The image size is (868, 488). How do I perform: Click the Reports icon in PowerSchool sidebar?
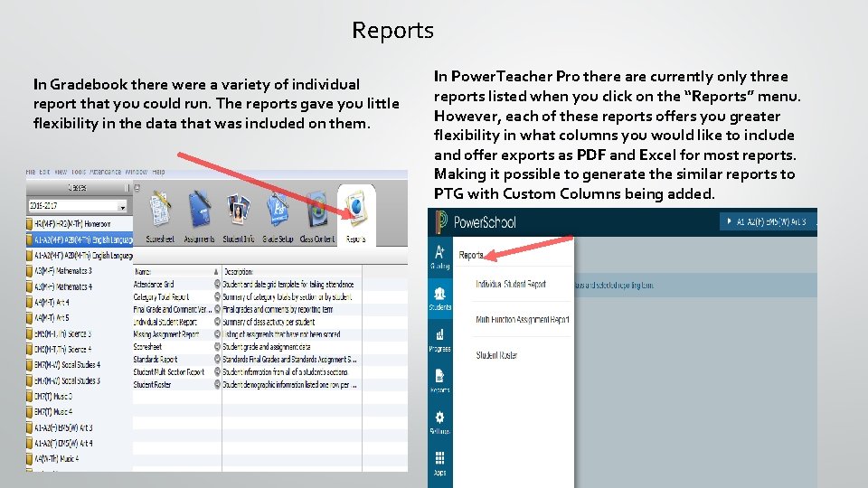pyautogui.click(x=440, y=380)
